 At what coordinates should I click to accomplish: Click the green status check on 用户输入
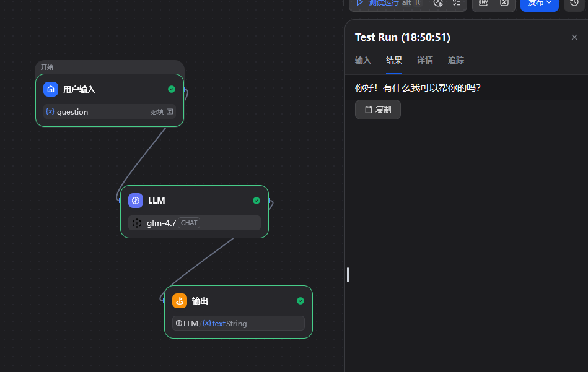172,89
